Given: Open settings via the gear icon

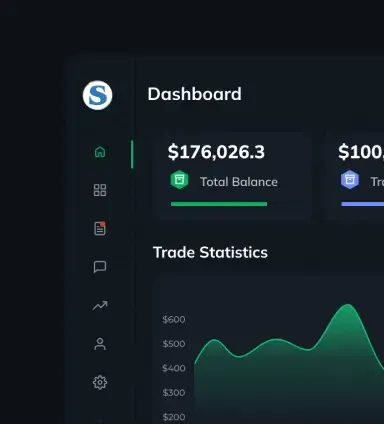Looking at the screenshot, I should coord(100,382).
